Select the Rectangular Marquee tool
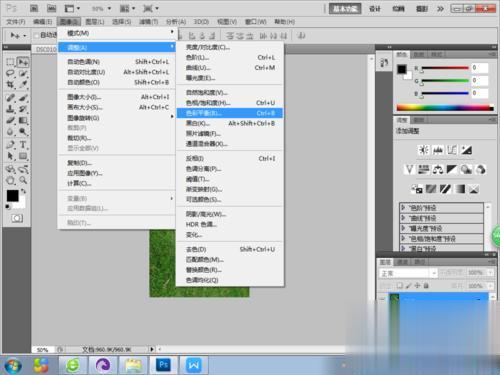The width and height of the screenshot is (500, 375). point(11,62)
